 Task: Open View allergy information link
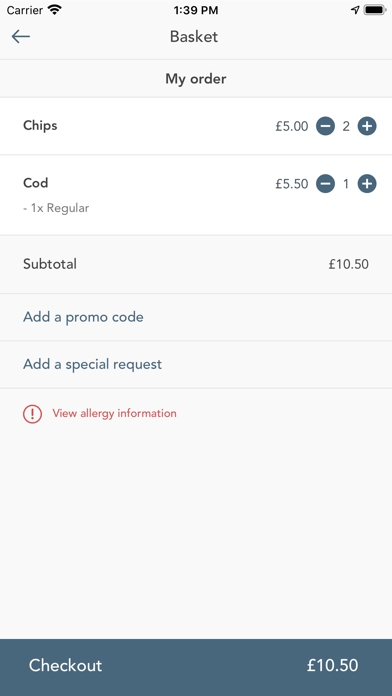coord(114,413)
